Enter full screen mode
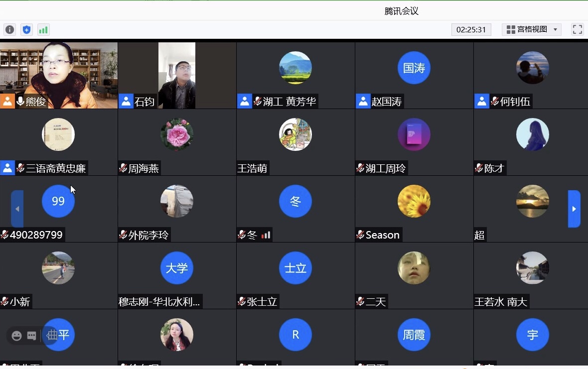This screenshot has height=369, width=588. pyautogui.click(x=577, y=29)
